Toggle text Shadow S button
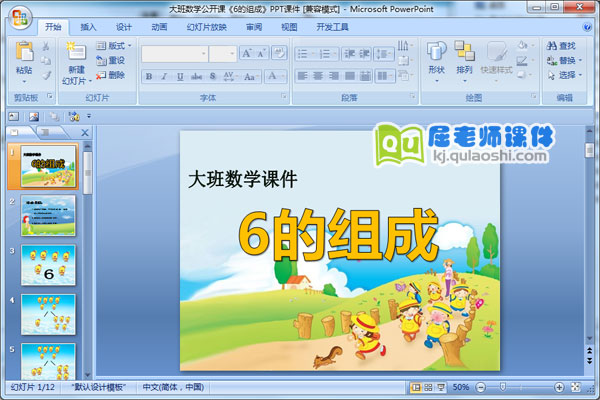This screenshot has width=600, height=400. tap(213, 76)
